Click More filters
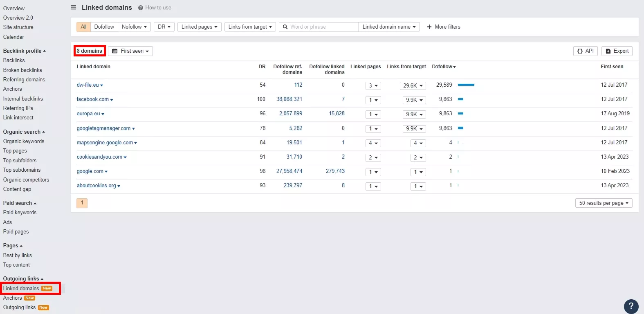Screen dimensions: 644x314 click(444, 27)
